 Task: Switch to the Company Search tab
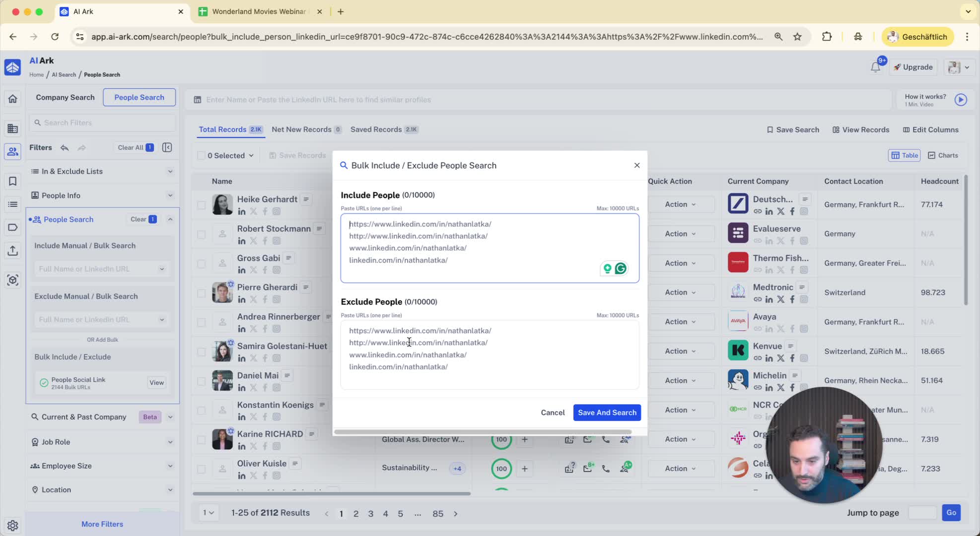pos(65,97)
